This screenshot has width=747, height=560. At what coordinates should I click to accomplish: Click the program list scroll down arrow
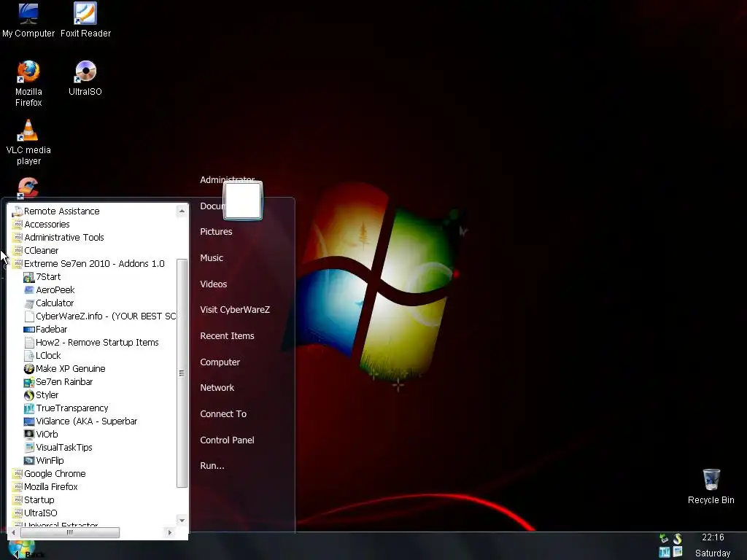pyautogui.click(x=182, y=521)
